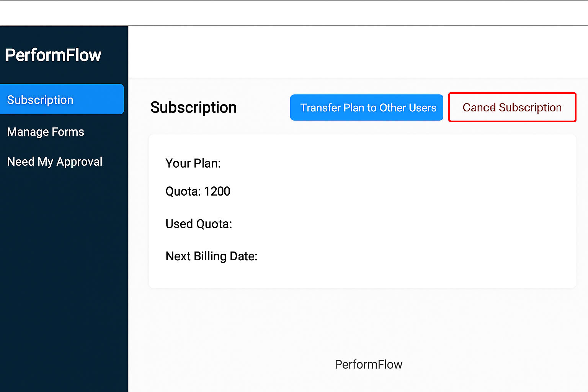This screenshot has width=588, height=392.
Task: Click the blank white header strip above the heading
Action: pyautogui.click(x=356, y=52)
